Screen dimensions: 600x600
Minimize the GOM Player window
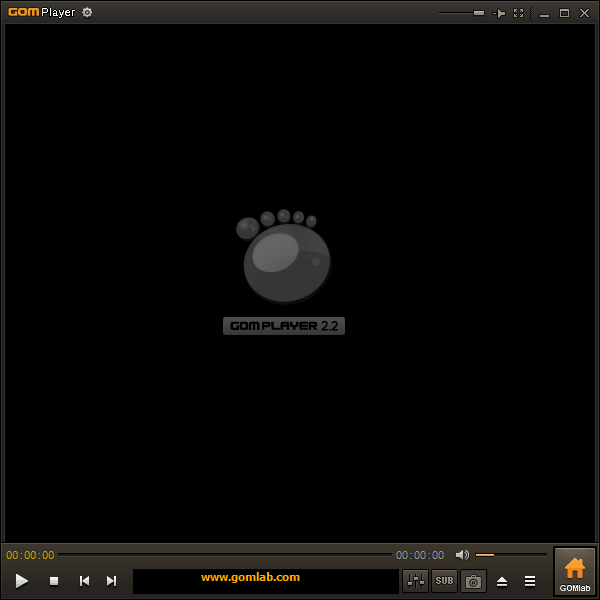pyautogui.click(x=545, y=14)
